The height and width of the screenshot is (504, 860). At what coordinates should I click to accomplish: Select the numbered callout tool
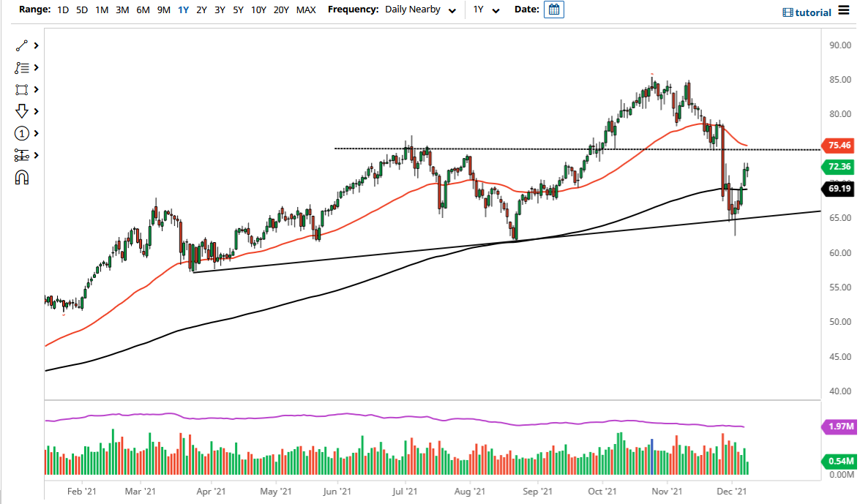coord(20,133)
